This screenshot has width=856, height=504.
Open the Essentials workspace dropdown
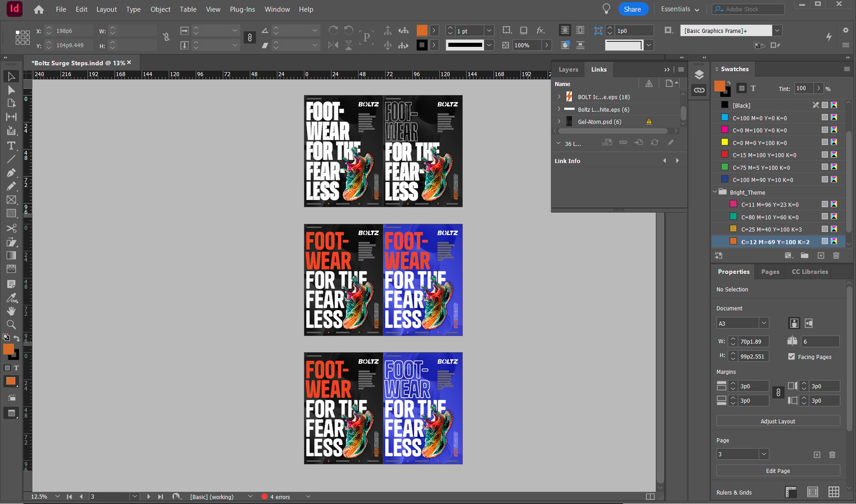(680, 9)
